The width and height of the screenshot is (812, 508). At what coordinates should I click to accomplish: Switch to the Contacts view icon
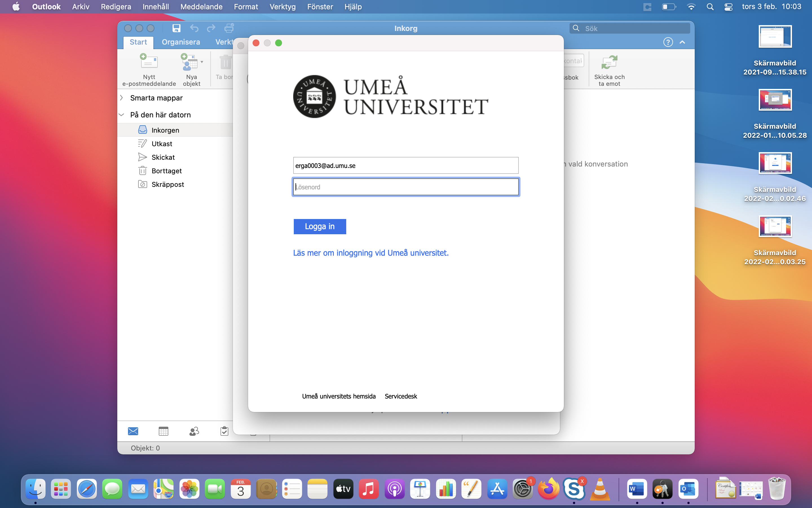tap(194, 431)
